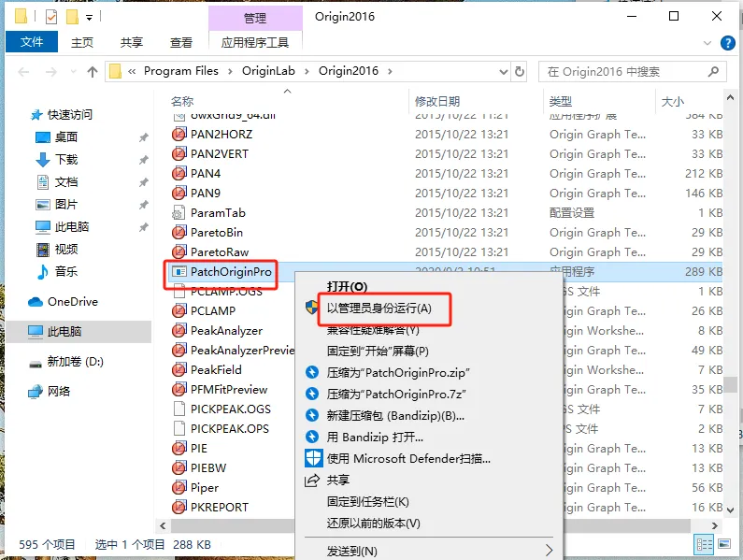Click the PAN2HORZ file icon
743x560 pixels.
coord(179,135)
